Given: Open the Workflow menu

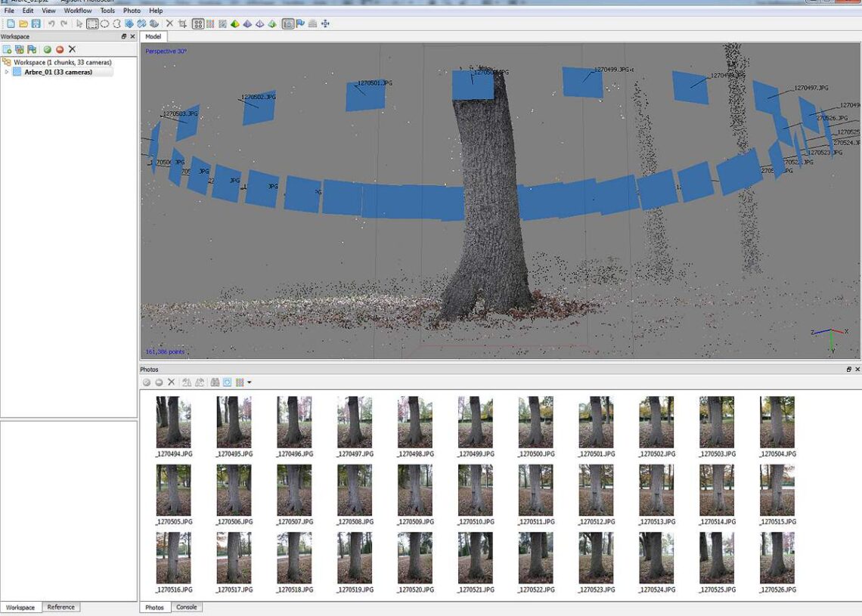Looking at the screenshot, I should click(77, 11).
